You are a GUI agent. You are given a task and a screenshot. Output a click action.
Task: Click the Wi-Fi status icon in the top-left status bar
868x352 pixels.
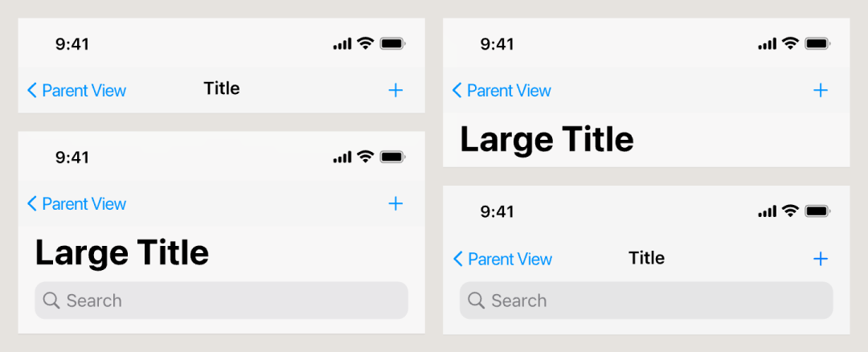tap(366, 43)
